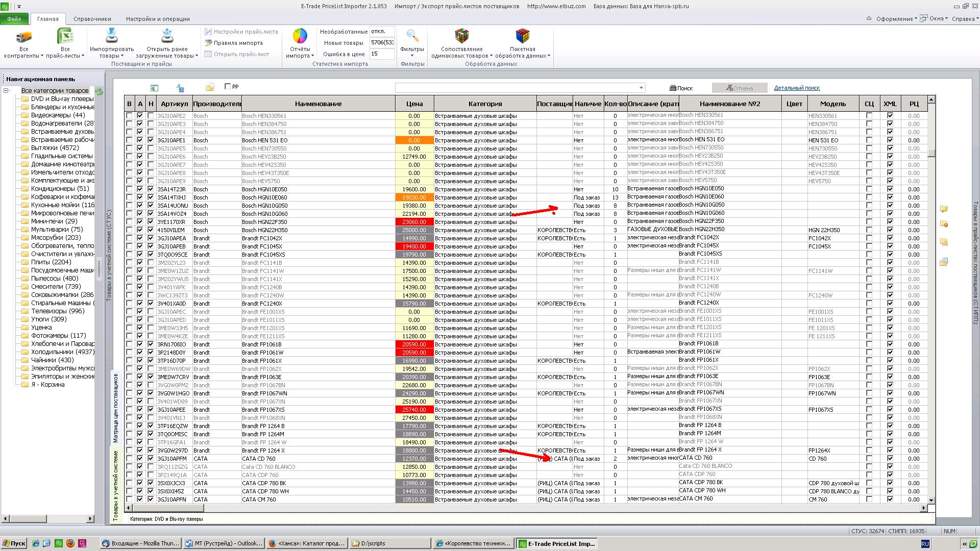This screenshot has width=980, height=551.
Task: Open the 'Справка' dropdown menu
Action: coord(965,19)
